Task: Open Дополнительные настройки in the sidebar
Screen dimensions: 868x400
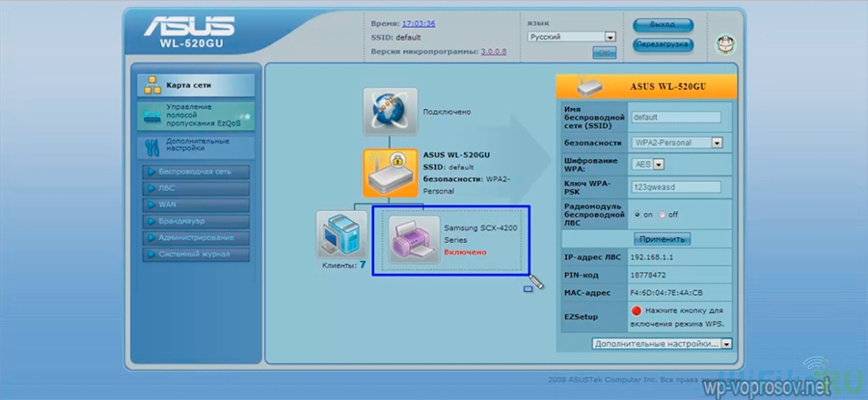Action: (196, 147)
